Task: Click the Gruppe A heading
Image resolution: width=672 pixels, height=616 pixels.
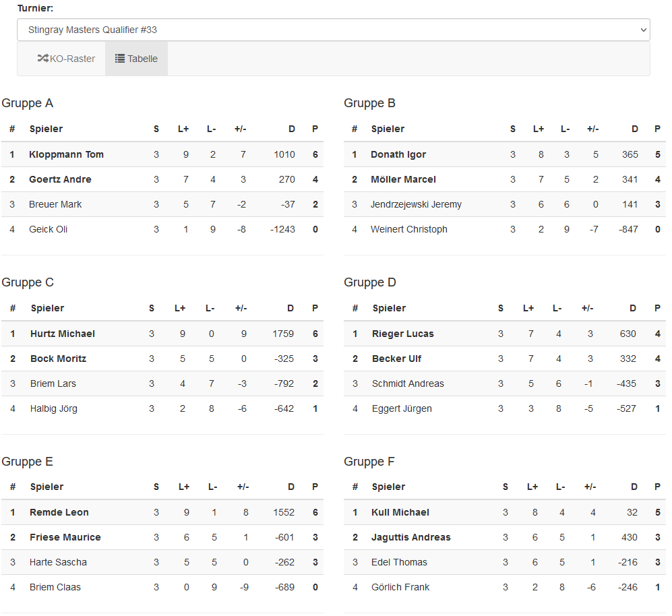Action: pyautogui.click(x=28, y=103)
